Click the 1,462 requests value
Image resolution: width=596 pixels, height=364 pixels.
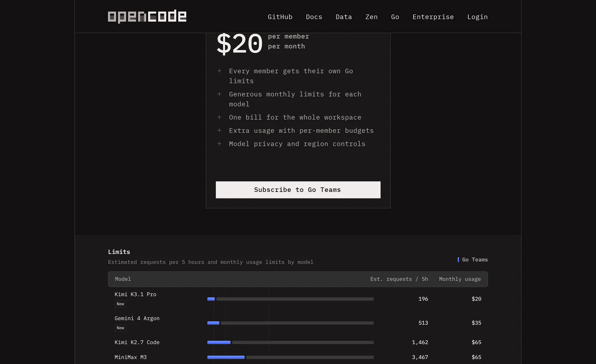tap(420, 342)
